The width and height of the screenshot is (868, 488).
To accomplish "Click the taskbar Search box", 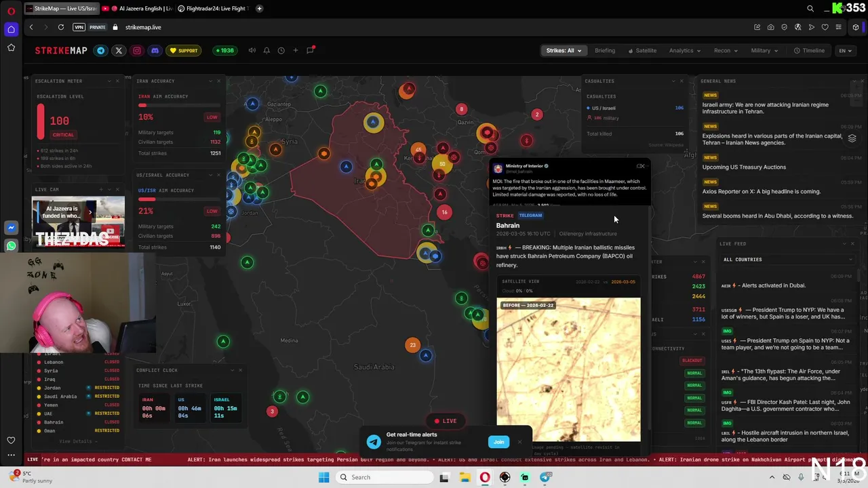I will [x=384, y=477].
